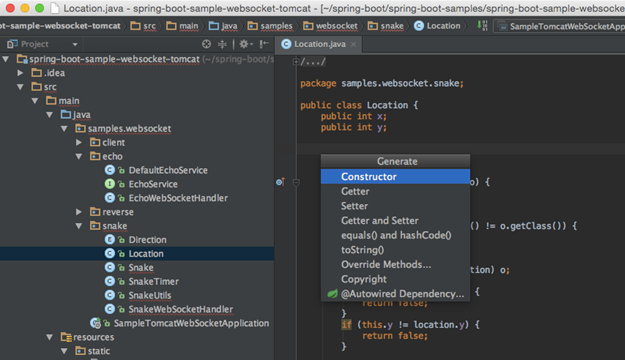Viewport: 625px width, 360px height.
Task: Collapse the spring-boot-sample-websocket-tomcat project root
Action: coord(6,59)
